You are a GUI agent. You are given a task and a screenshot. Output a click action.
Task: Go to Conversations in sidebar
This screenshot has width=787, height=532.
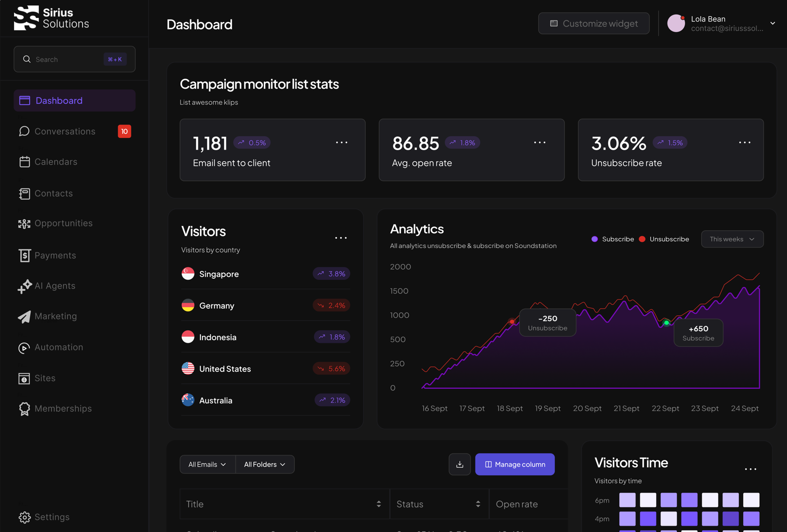(x=65, y=132)
